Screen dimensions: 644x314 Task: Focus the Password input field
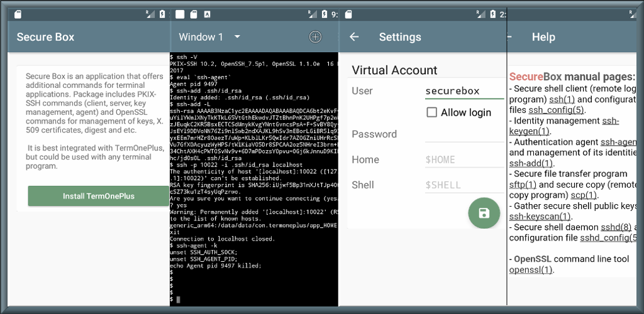(x=464, y=134)
